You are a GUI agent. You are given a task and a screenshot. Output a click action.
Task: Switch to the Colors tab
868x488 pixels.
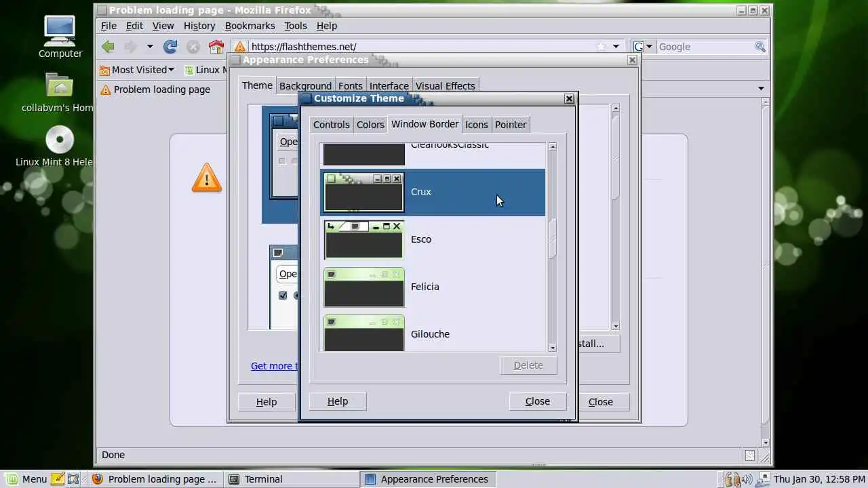(370, 125)
